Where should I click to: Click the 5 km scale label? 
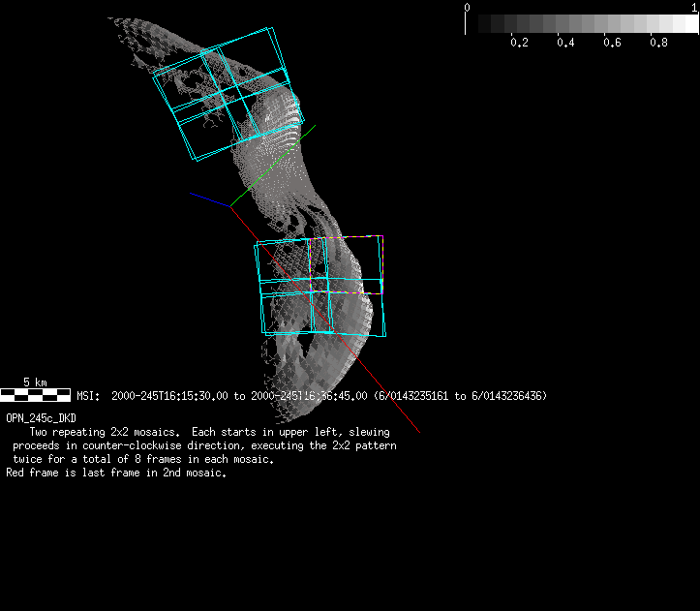coord(35,382)
